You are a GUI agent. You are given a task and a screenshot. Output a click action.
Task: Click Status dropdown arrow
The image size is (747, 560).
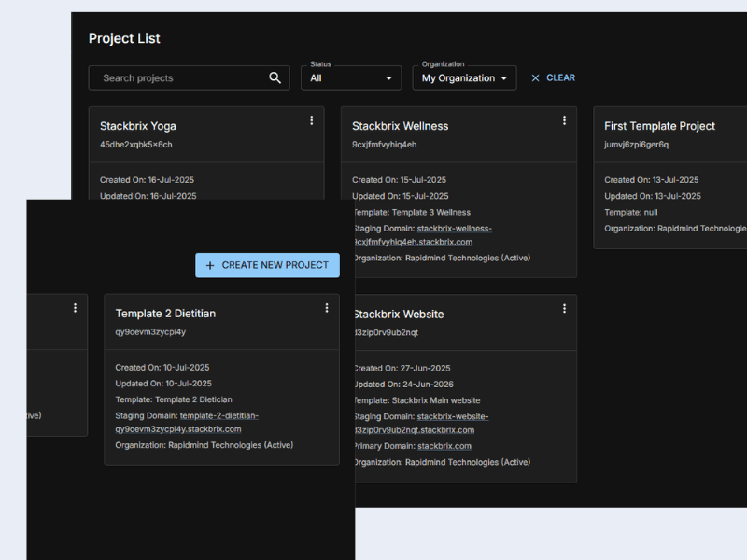388,78
